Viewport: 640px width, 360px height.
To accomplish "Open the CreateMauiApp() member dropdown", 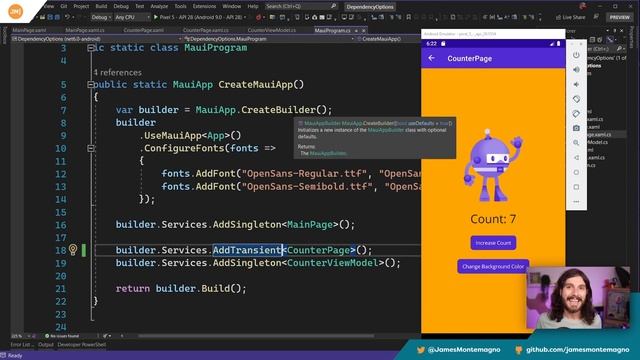I will pyautogui.click(x=388, y=39).
